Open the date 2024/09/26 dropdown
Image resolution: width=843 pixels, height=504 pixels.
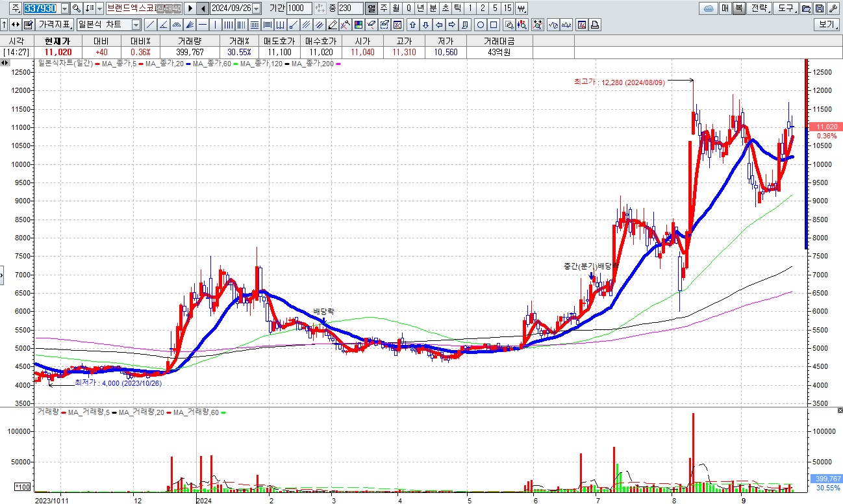click(x=256, y=8)
